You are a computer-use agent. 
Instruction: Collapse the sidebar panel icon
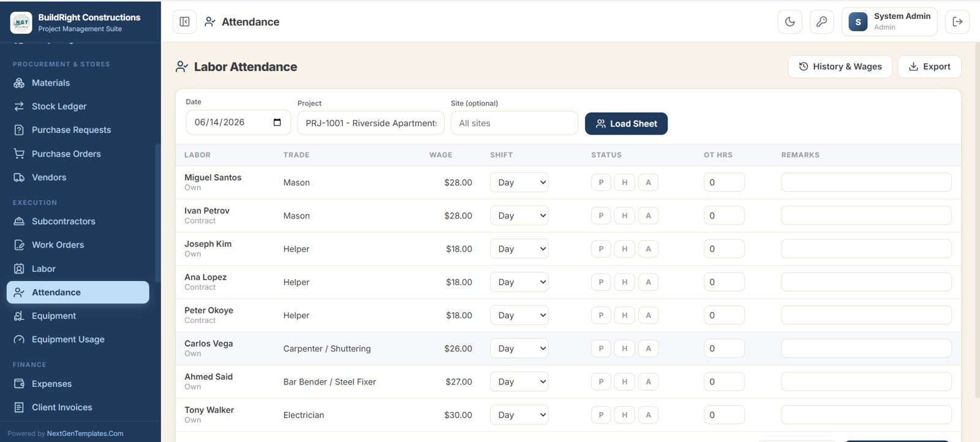[184, 22]
